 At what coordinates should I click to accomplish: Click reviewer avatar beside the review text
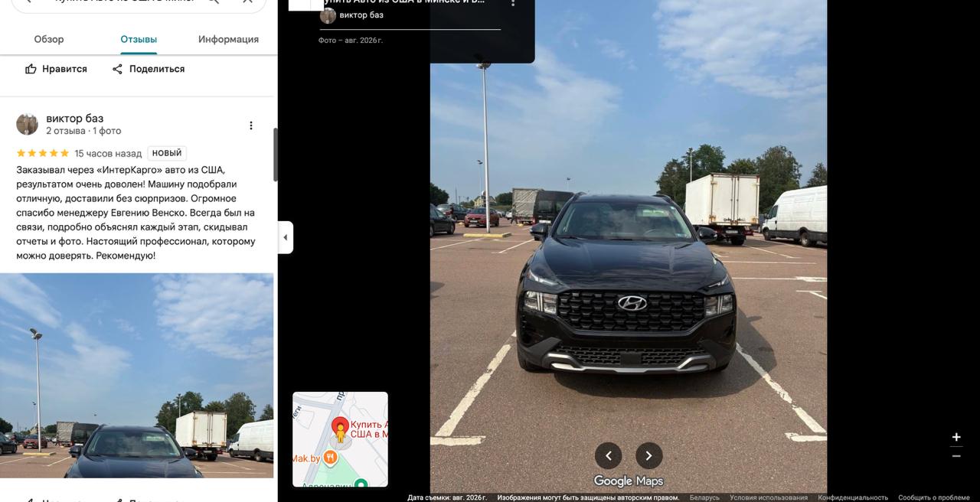[27, 125]
